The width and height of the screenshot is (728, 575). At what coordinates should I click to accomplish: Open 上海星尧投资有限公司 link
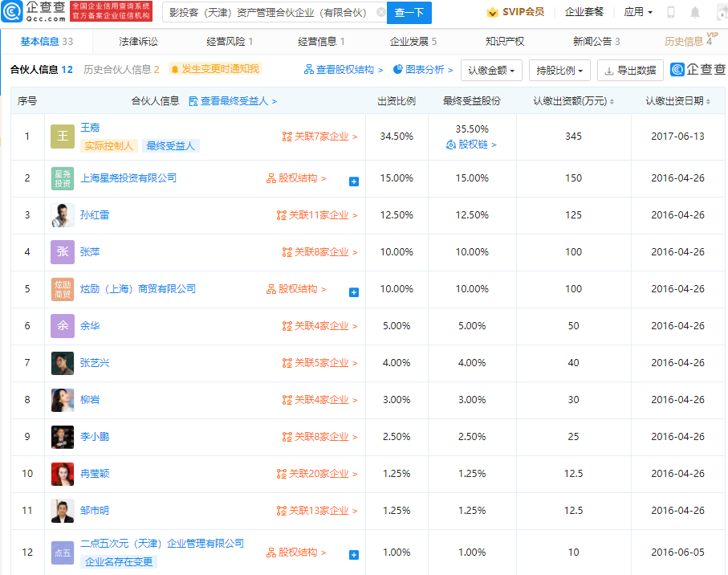point(128,178)
